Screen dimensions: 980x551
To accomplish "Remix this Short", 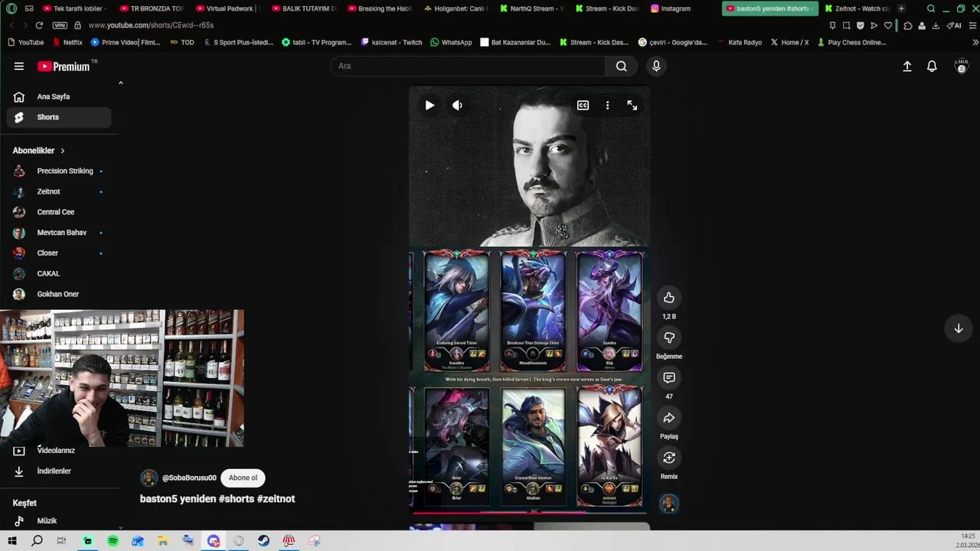I will tap(669, 458).
